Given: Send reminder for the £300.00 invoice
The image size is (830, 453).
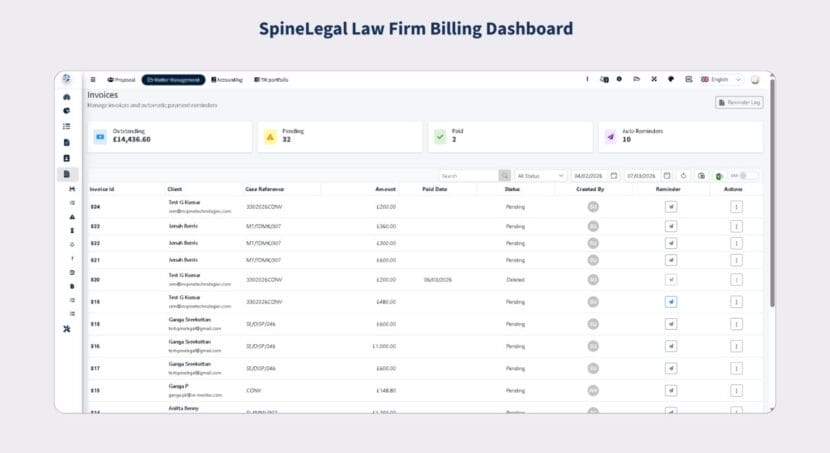Looking at the screenshot, I should click(x=671, y=243).
